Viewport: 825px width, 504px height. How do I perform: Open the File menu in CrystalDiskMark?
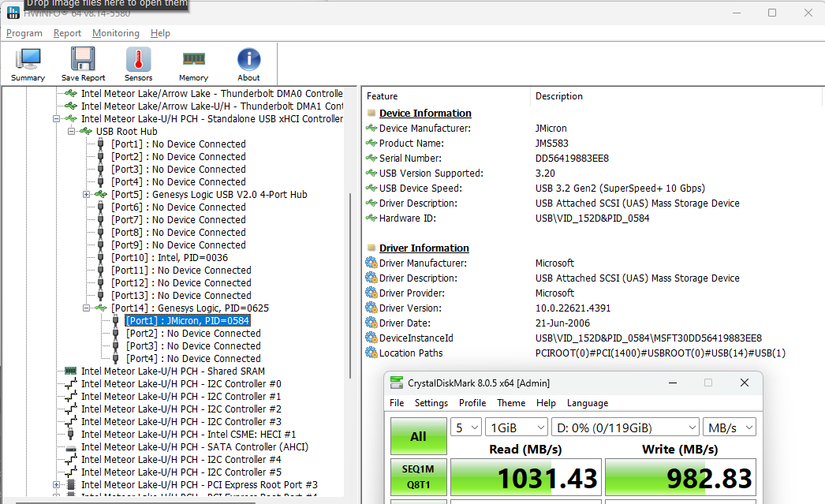click(x=397, y=402)
